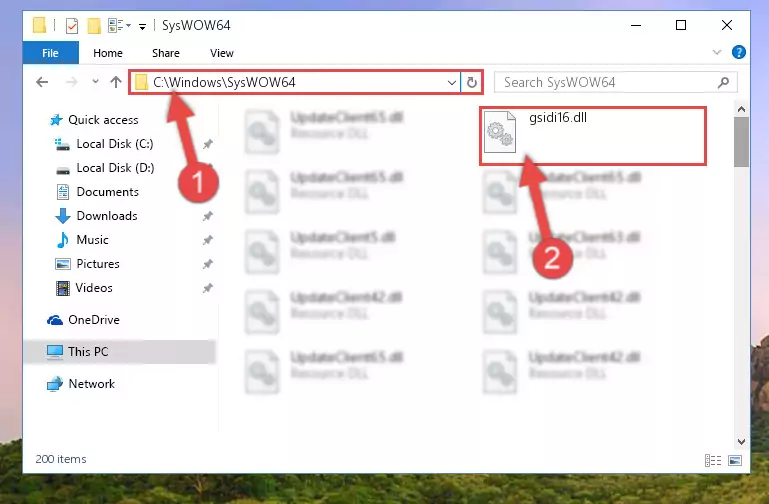Click the scrollbar down arrow
Image resolution: width=769 pixels, height=504 pixels.
point(742,442)
